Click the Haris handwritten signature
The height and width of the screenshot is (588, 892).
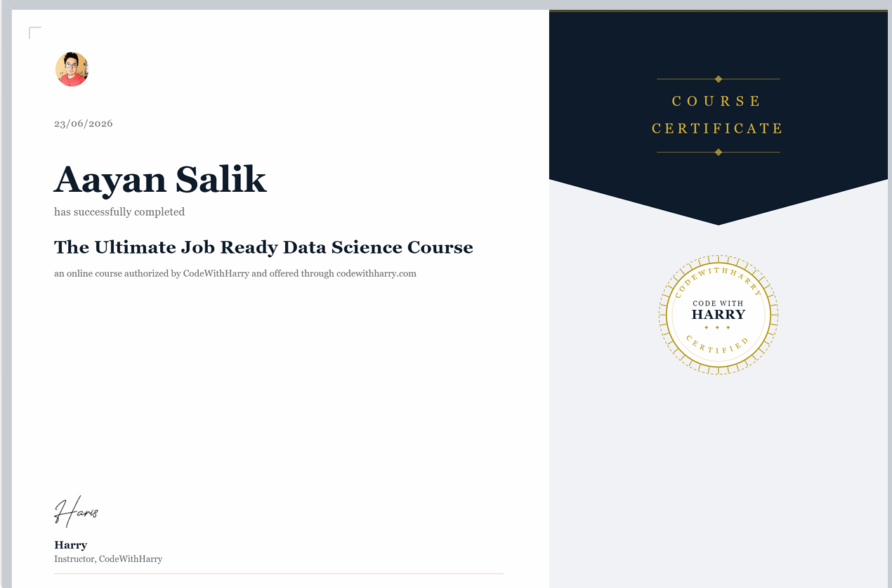[x=76, y=511]
